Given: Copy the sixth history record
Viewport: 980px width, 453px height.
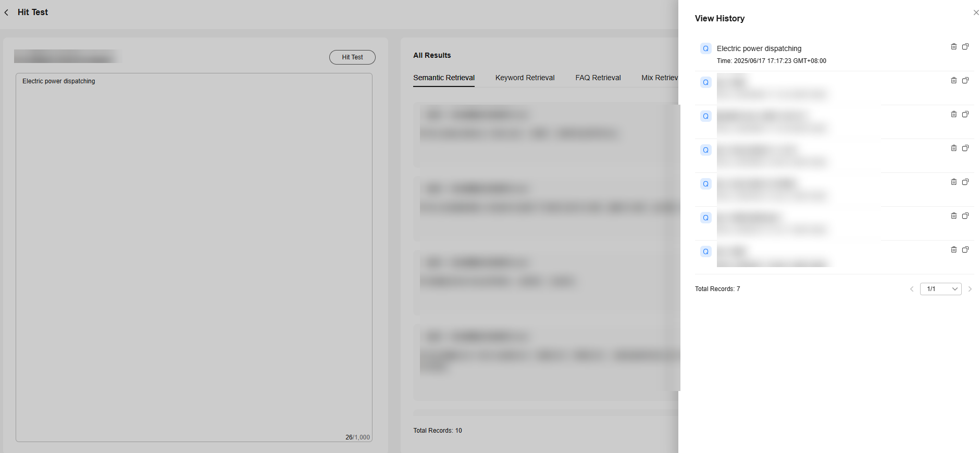Looking at the screenshot, I should tap(965, 216).
